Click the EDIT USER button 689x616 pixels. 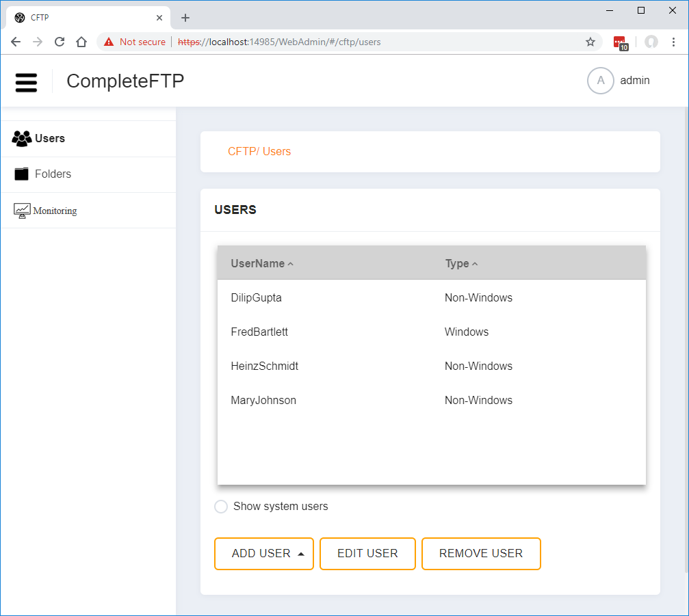[x=367, y=553]
